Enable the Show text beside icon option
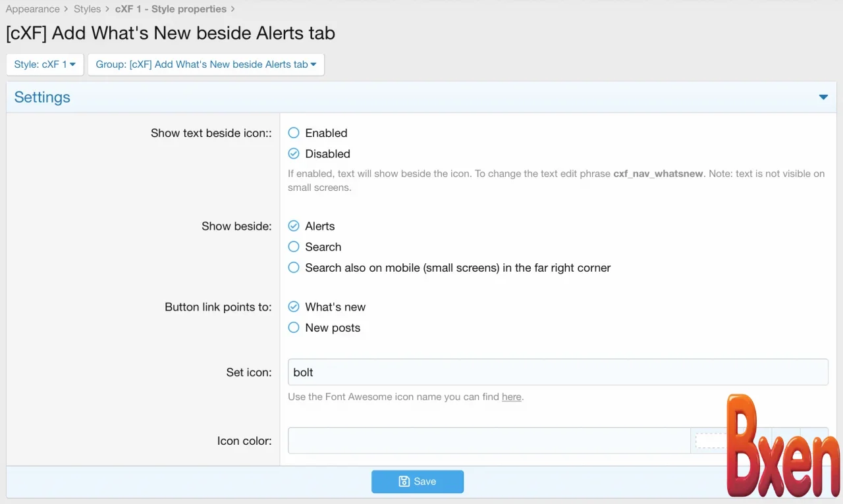843x504 pixels. coord(293,133)
